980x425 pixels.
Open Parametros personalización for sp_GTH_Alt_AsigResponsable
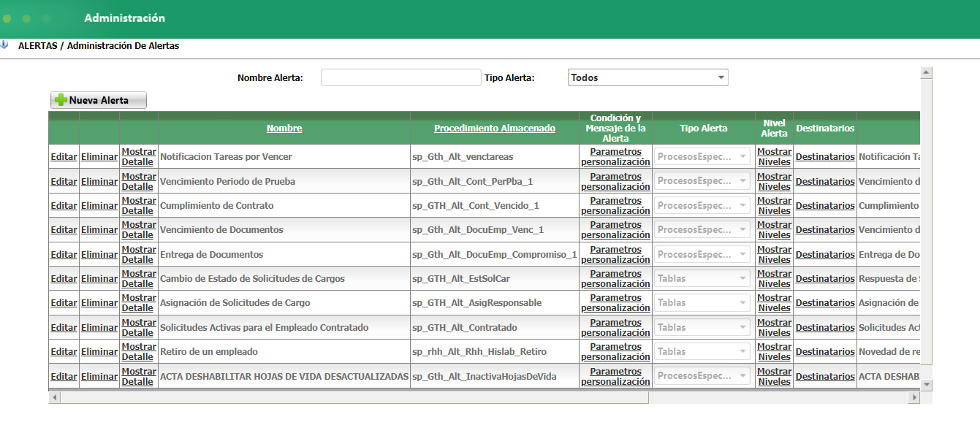pyautogui.click(x=615, y=303)
